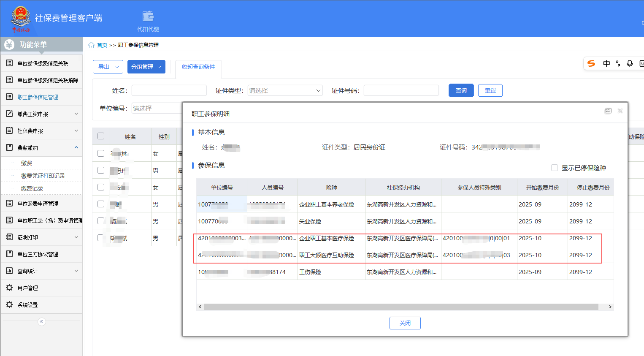Viewport: 644px width, 356px height.
Task: Select the 职工大额医疗互助保险 row cell
Action: (x=332, y=255)
